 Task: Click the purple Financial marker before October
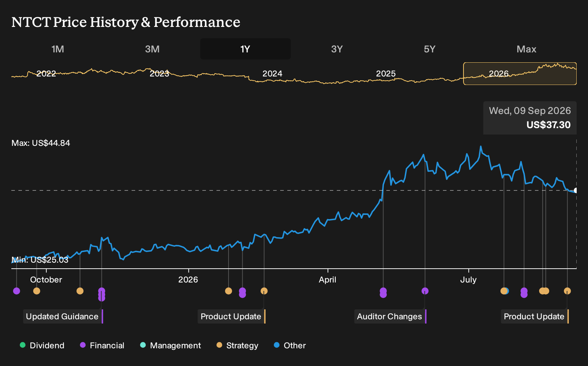(17, 291)
